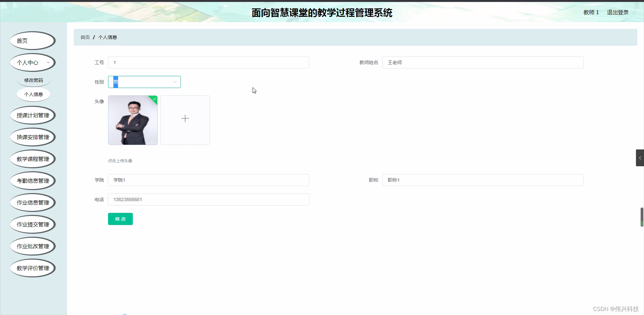
Task: Open 换课安排管理 from the sidebar
Action: 33,137
